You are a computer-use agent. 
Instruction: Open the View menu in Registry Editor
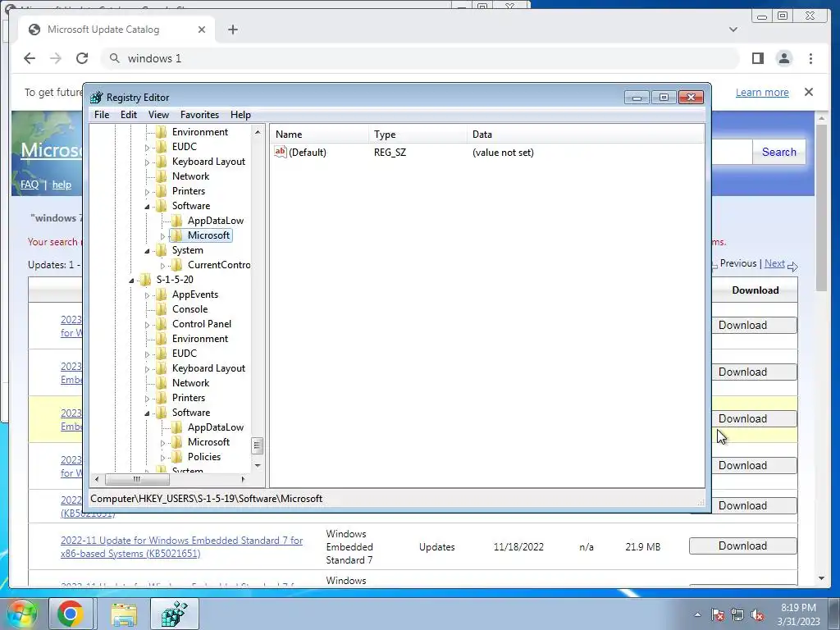158,115
